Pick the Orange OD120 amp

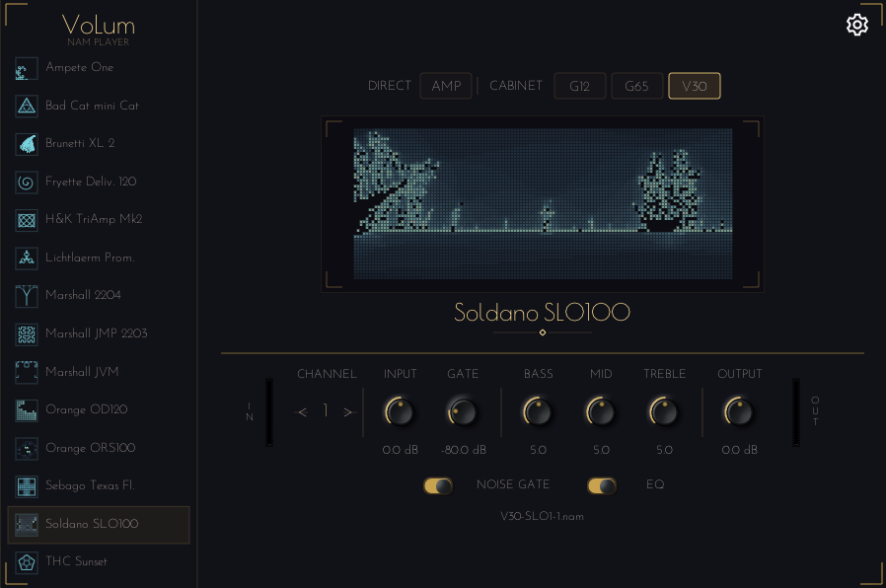tap(99, 410)
